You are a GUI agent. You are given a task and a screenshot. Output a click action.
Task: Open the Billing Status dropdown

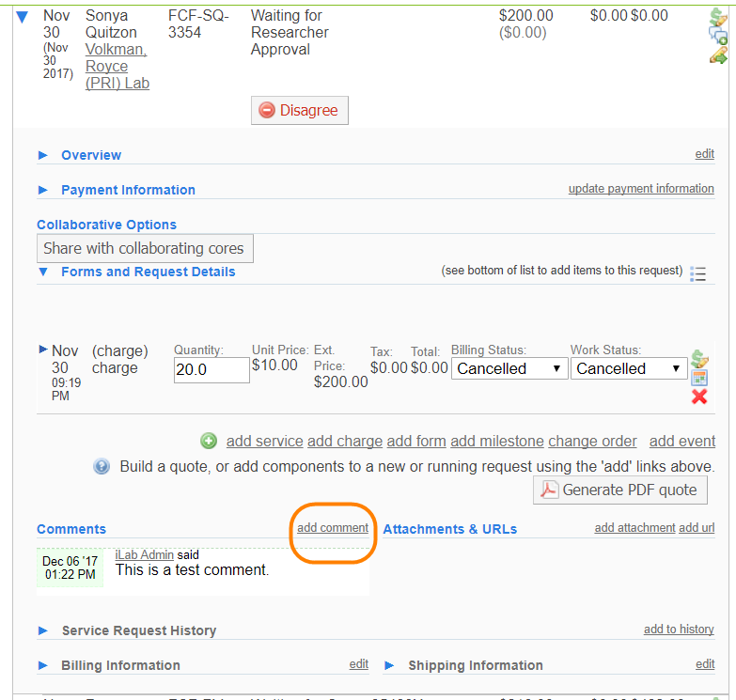coord(508,368)
